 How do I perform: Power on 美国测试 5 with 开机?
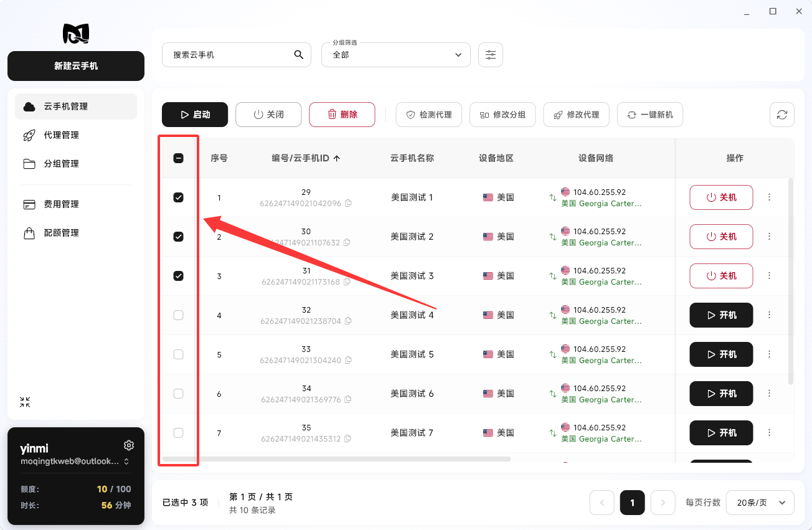[x=721, y=354]
